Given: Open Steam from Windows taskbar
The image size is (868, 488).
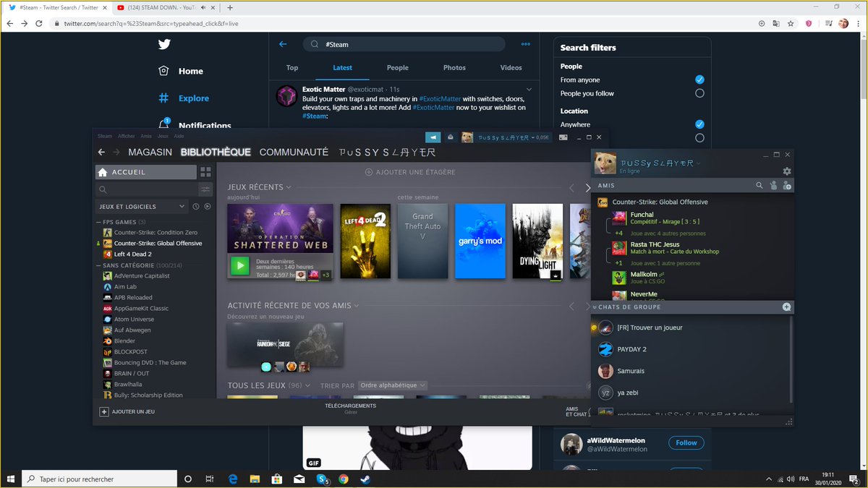Looking at the screenshot, I should (x=365, y=479).
